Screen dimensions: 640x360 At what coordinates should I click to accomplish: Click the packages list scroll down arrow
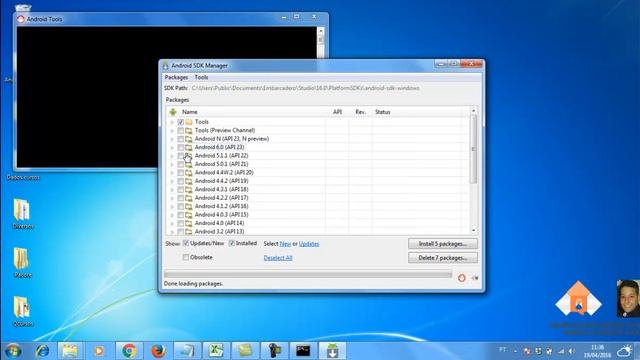473,231
